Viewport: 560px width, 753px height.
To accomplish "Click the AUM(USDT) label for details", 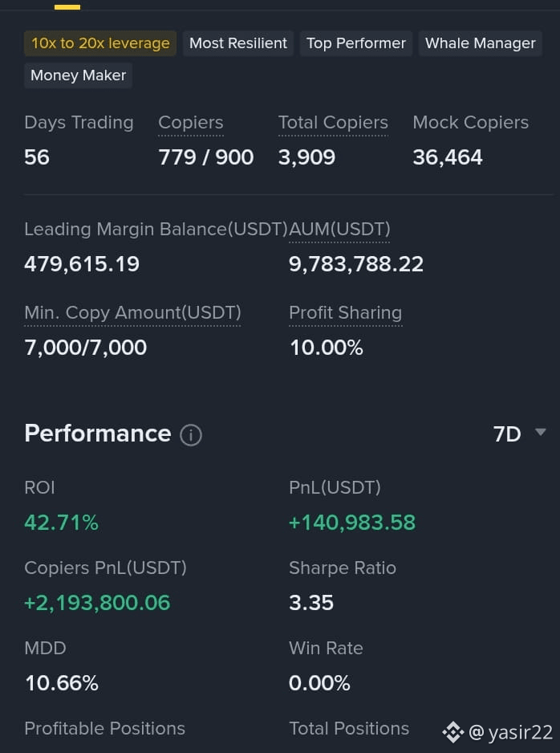I will [339, 230].
